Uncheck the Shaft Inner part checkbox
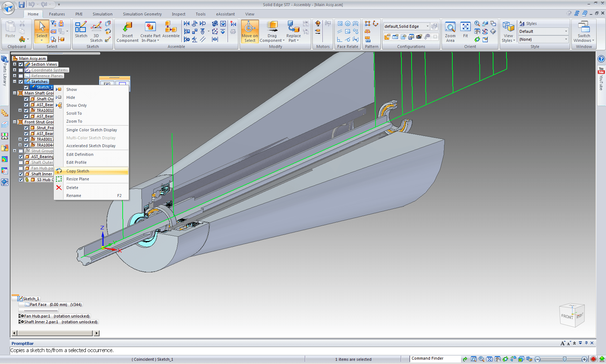Viewport: 606px width, 364px height. (21, 174)
